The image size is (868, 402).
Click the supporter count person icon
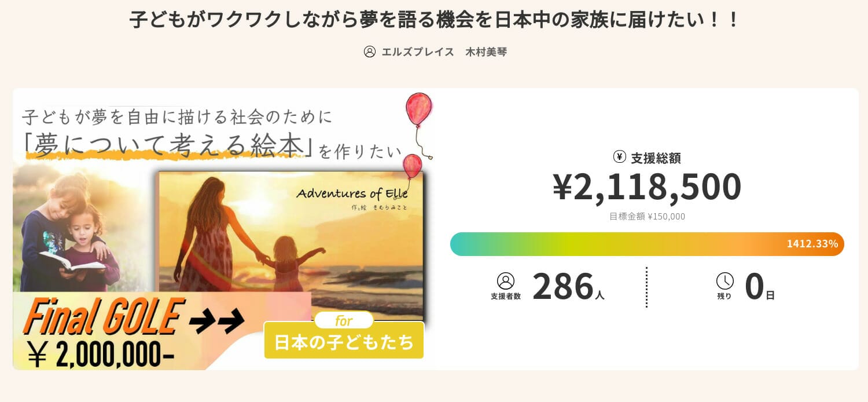505,281
